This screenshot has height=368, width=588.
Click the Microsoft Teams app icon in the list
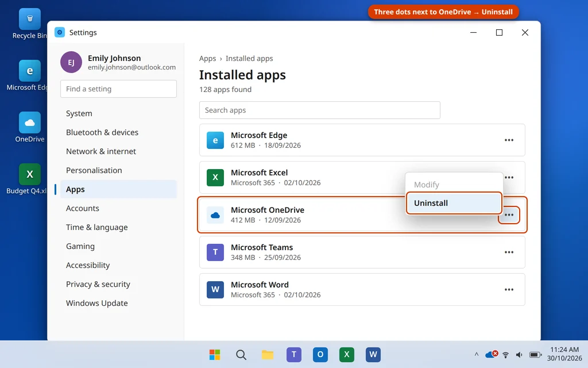pos(215,252)
